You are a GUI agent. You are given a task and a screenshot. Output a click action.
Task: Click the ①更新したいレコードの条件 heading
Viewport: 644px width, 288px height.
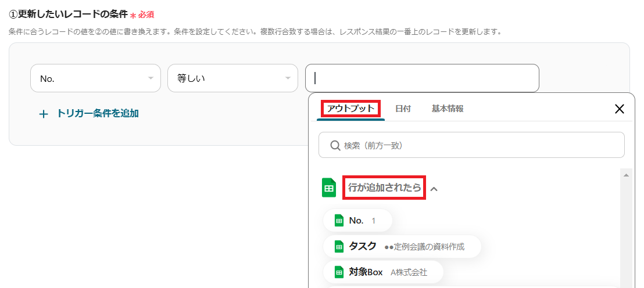pos(68,14)
